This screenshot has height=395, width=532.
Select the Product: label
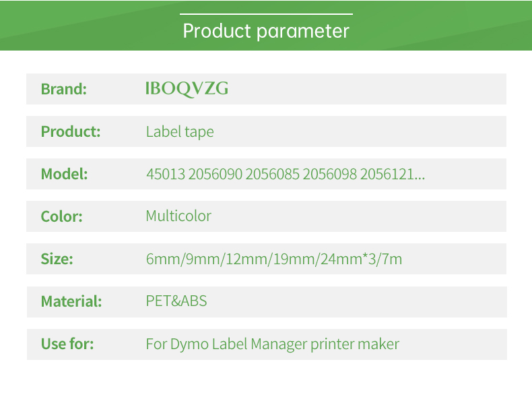71,131
